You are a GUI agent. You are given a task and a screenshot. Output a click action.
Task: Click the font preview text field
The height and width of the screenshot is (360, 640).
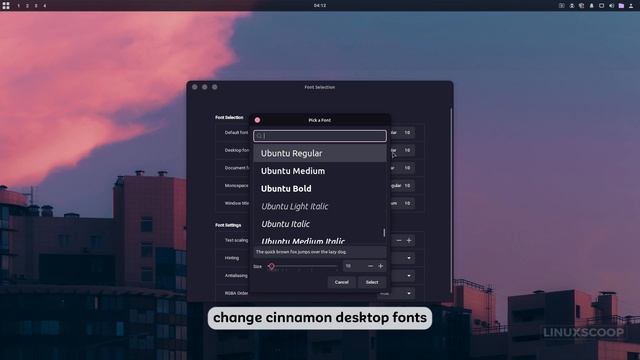(320, 252)
